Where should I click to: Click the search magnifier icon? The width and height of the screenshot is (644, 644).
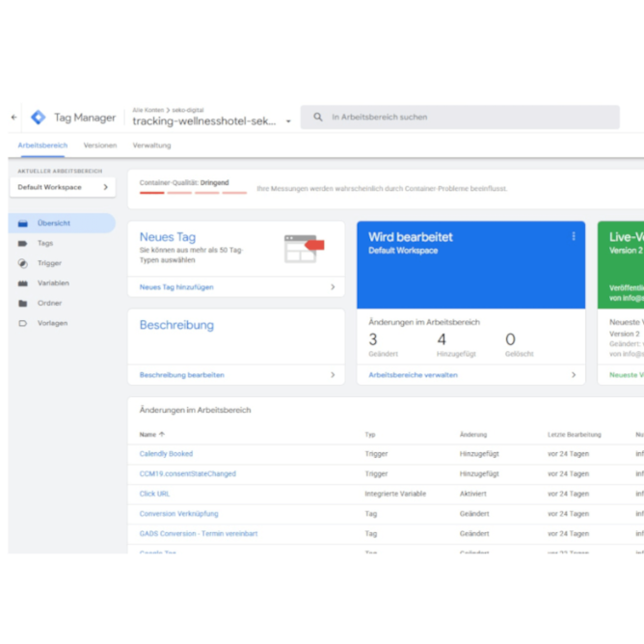tap(317, 118)
